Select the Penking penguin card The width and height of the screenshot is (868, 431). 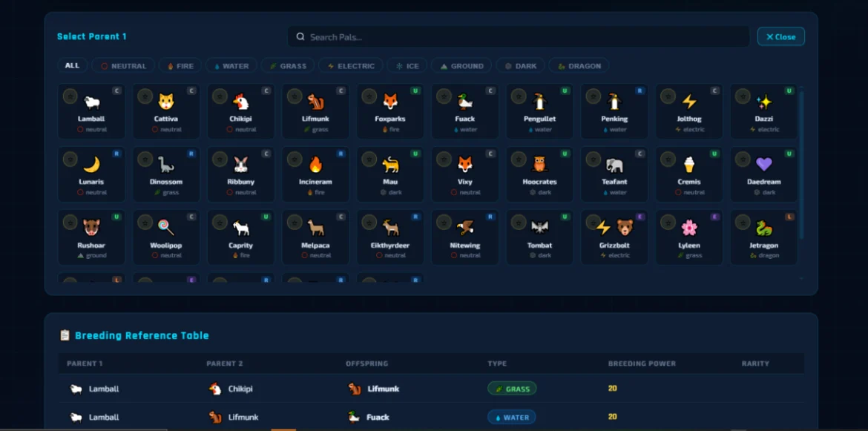614,111
